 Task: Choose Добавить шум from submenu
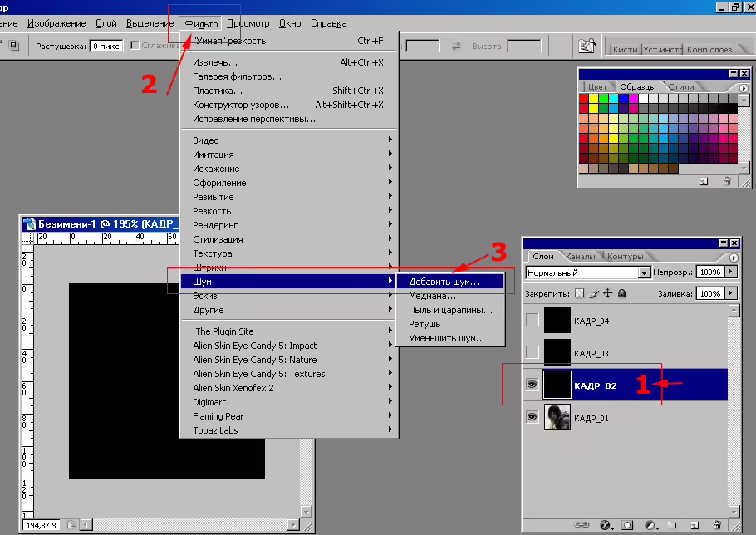point(449,282)
